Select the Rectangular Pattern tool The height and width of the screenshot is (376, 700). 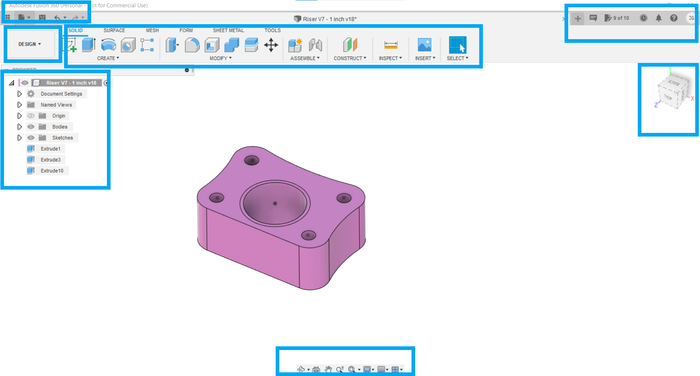(147, 45)
